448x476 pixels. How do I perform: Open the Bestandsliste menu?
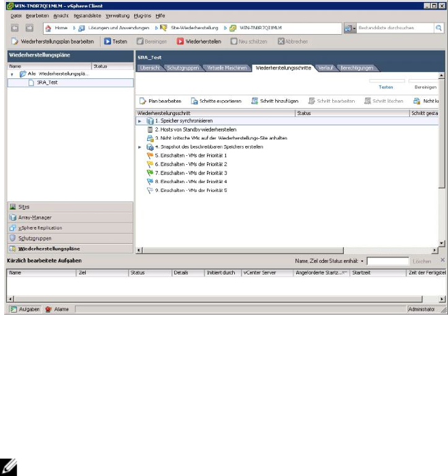click(87, 16)
